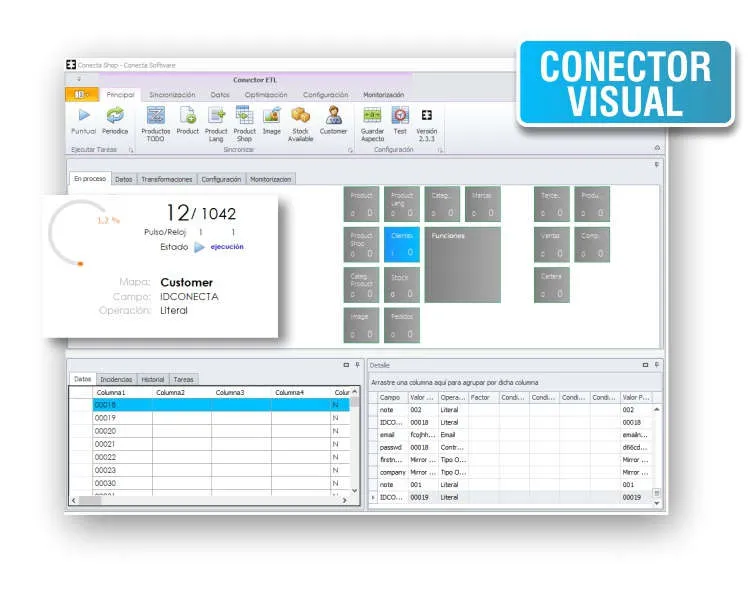
Task: Pin the Detalle panel
Action: 657,365
